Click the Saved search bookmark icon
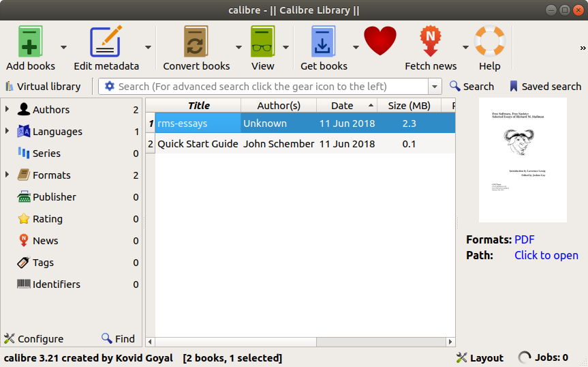Viewport: 588px width, 367px height. click(513, 87)
